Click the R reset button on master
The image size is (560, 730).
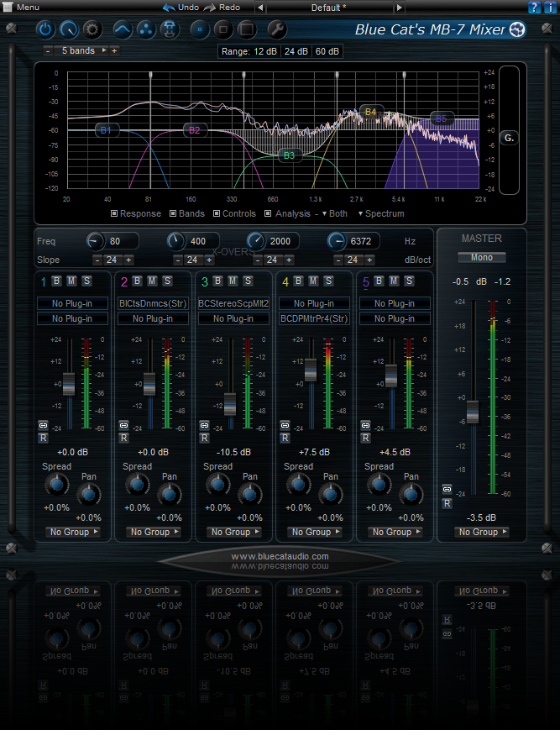click(x=447, y=503)
